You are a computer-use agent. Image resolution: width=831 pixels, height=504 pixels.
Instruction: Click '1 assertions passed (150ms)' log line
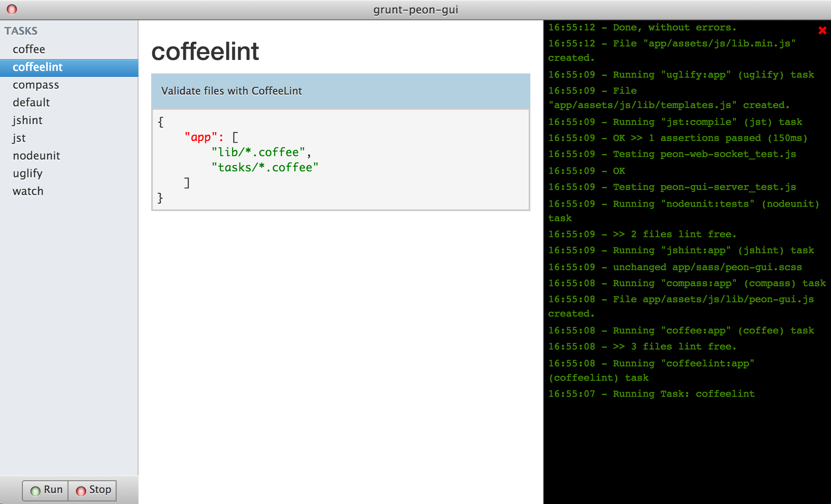[678, 138]
